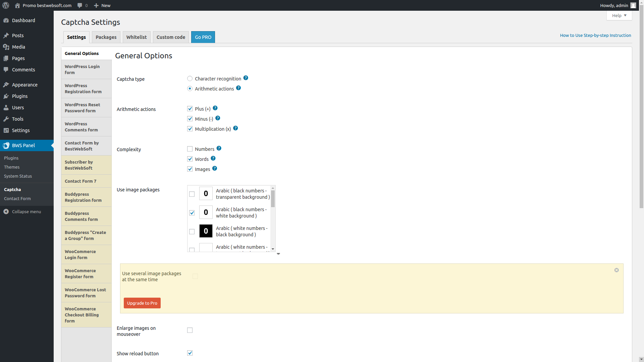
Task: Click the BWS Panel logo icon
Action: pos(6,145)
